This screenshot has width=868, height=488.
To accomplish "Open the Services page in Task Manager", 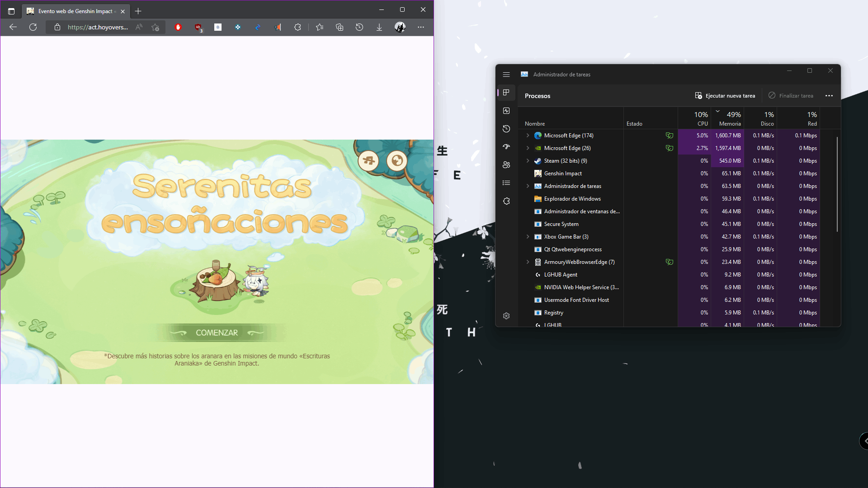I will tap(506, 201).
